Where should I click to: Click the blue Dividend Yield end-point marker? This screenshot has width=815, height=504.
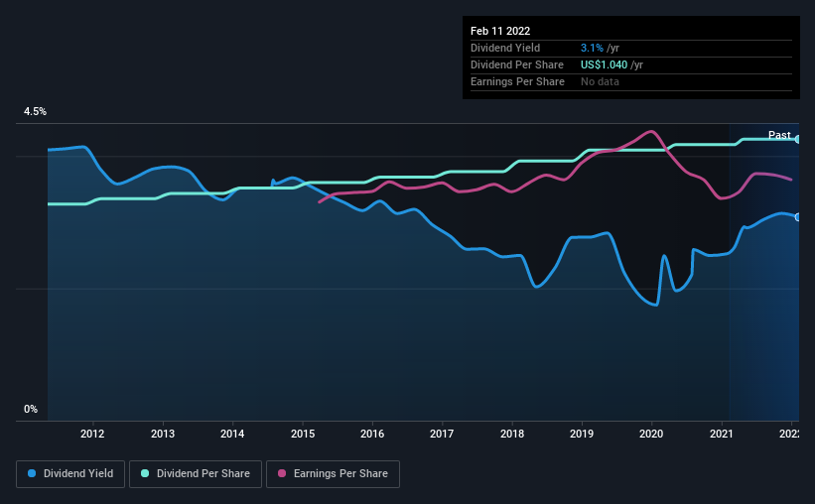[797, 217]
